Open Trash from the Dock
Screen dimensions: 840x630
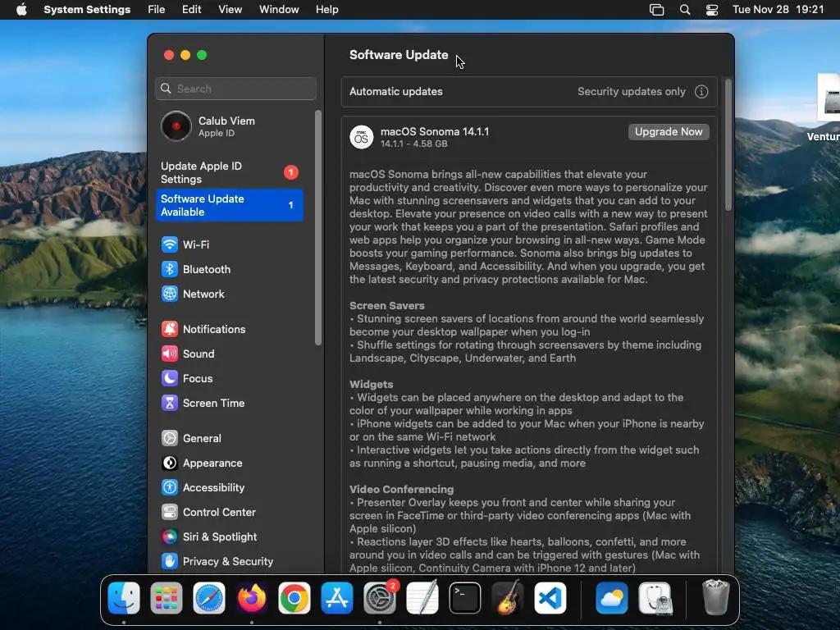(x=715, y=598)
